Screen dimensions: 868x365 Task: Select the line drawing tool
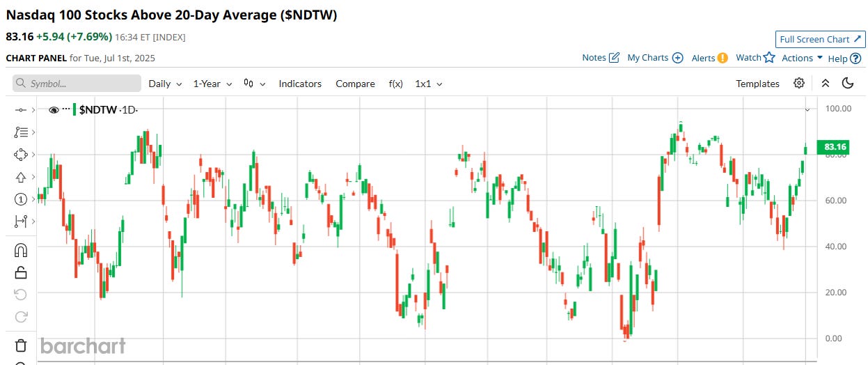tap(20, 110)
